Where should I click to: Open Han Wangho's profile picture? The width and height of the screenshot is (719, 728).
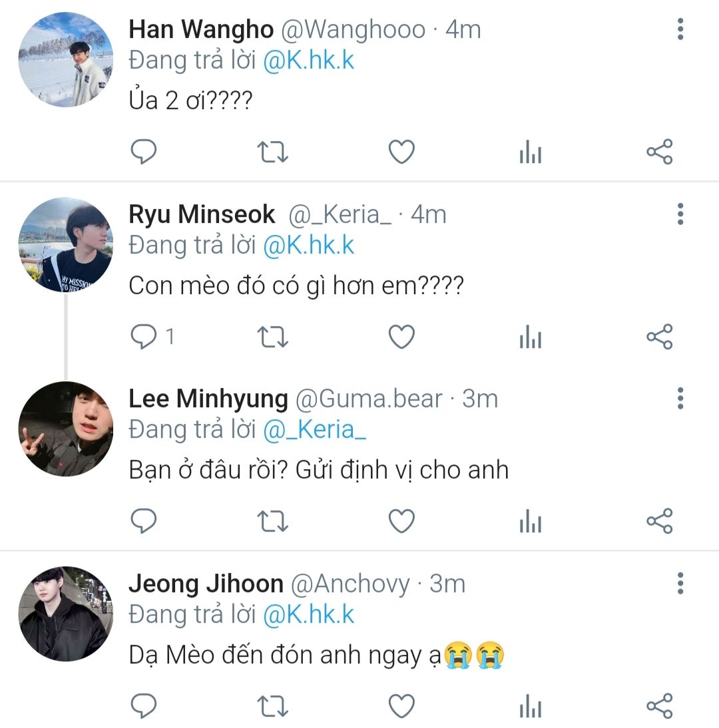click(x=65, y=59)
